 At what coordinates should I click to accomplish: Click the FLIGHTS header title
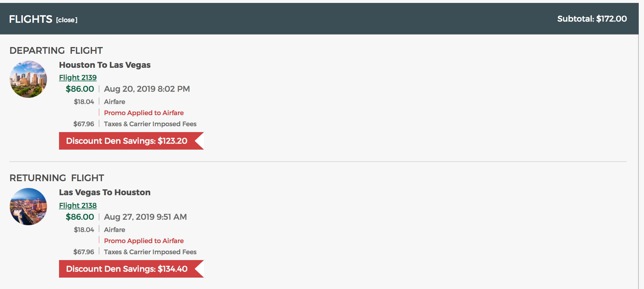31,19
